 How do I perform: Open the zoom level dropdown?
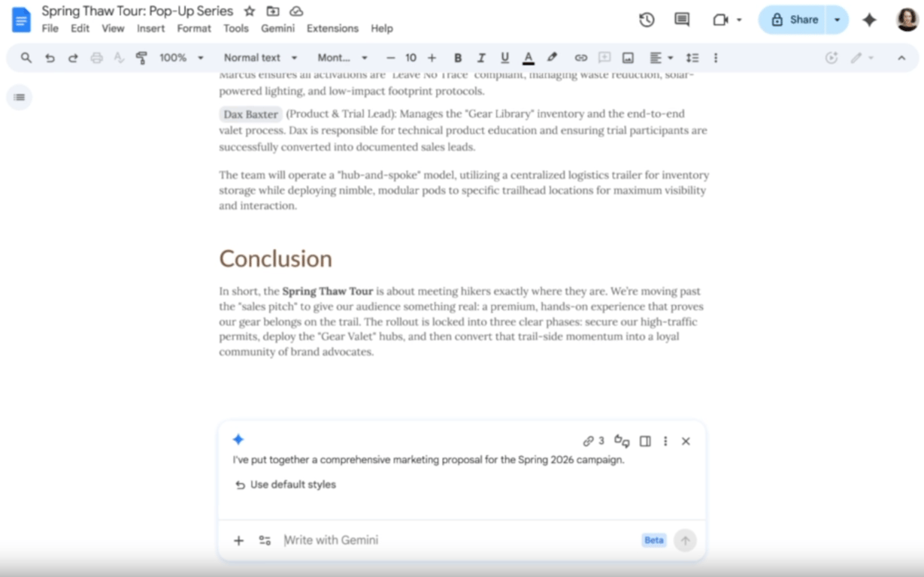point(200,57)
